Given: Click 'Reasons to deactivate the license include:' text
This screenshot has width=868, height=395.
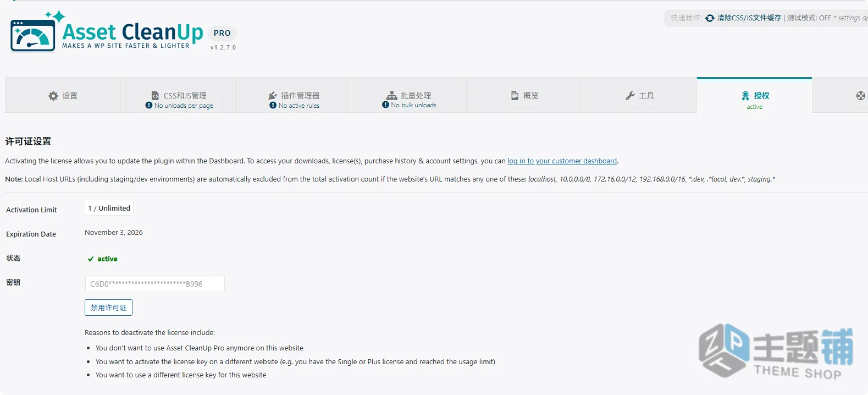Looking at the screenshot, I should click(150, 333).
